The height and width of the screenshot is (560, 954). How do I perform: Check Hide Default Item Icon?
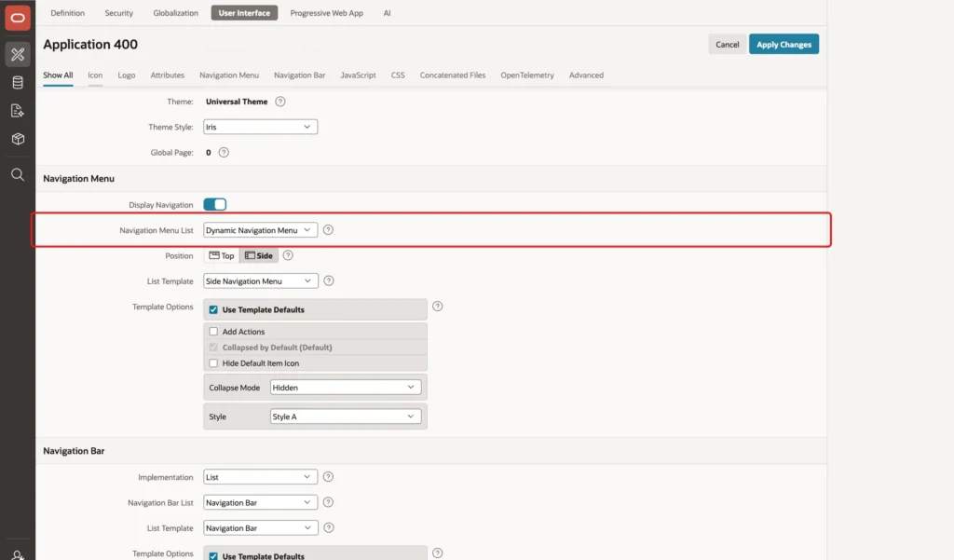pos(213,363)
